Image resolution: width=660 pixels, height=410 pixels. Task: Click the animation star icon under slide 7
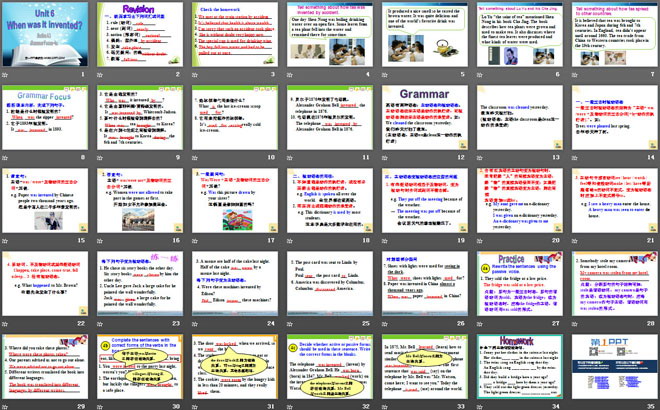(x=575, y=75)
